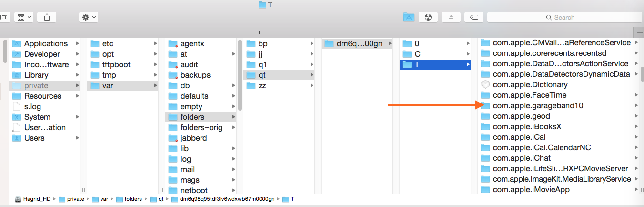Open the Applications folder shortcut in toolbar
Screen dimensions: 644x207
click(409, 17)
